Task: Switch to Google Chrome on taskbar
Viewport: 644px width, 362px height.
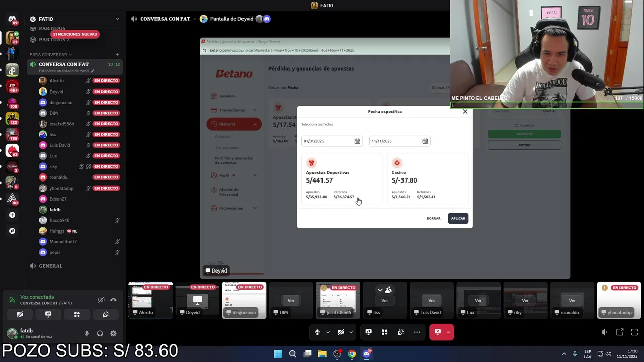Action: (352, 354)
